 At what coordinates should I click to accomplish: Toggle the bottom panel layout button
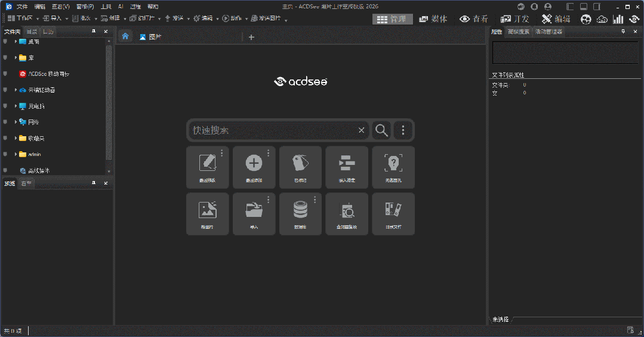click(583, 7)
